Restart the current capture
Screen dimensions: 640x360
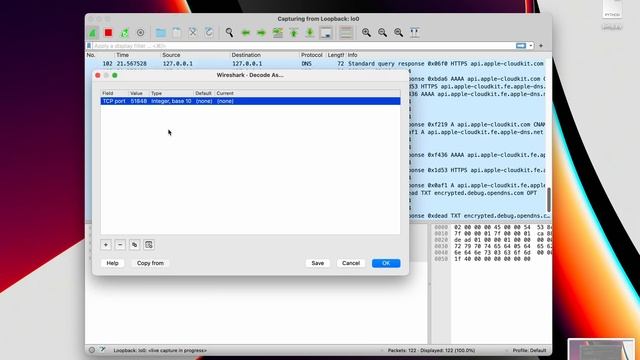(124, 33)
